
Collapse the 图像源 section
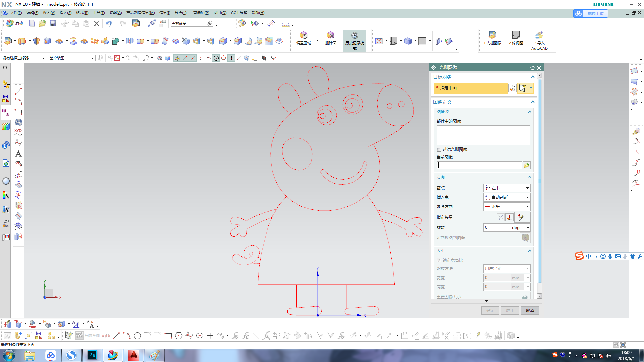[530, 112]
